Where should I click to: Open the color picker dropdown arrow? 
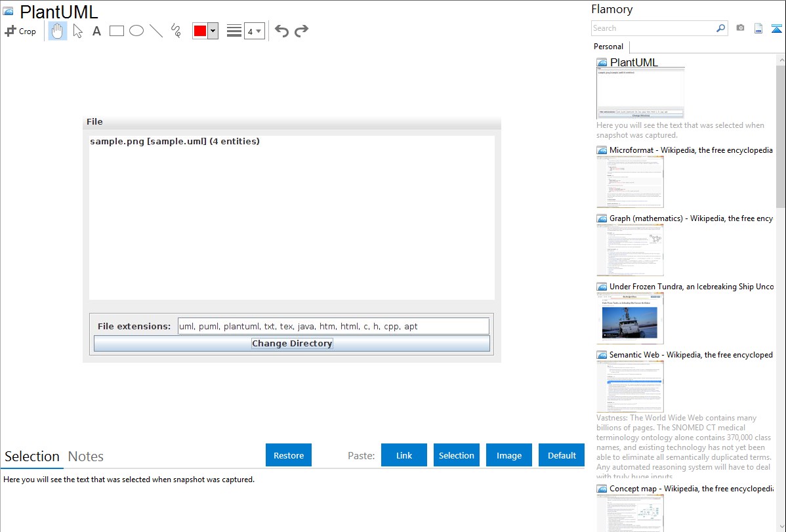click(x=213, y=31)
